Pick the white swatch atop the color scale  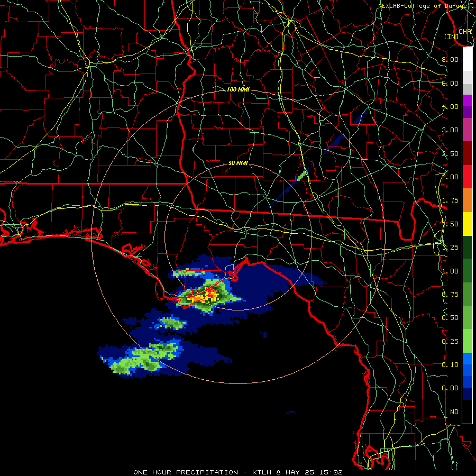[x=467, y=59]
